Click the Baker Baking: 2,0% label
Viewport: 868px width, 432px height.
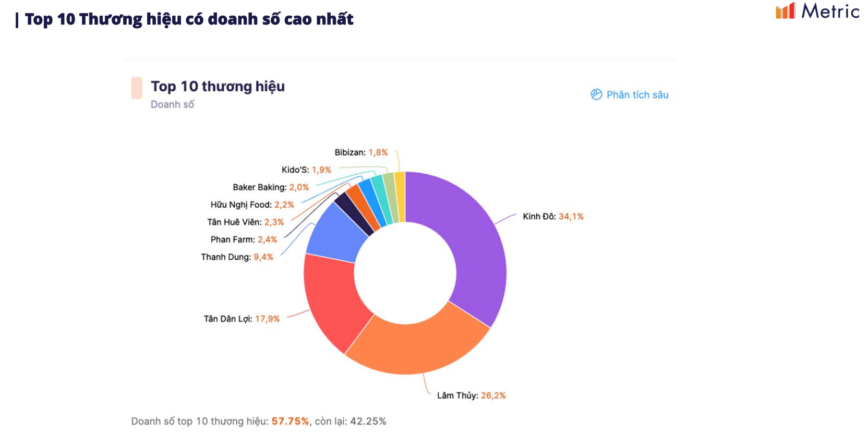click(271, 187)
